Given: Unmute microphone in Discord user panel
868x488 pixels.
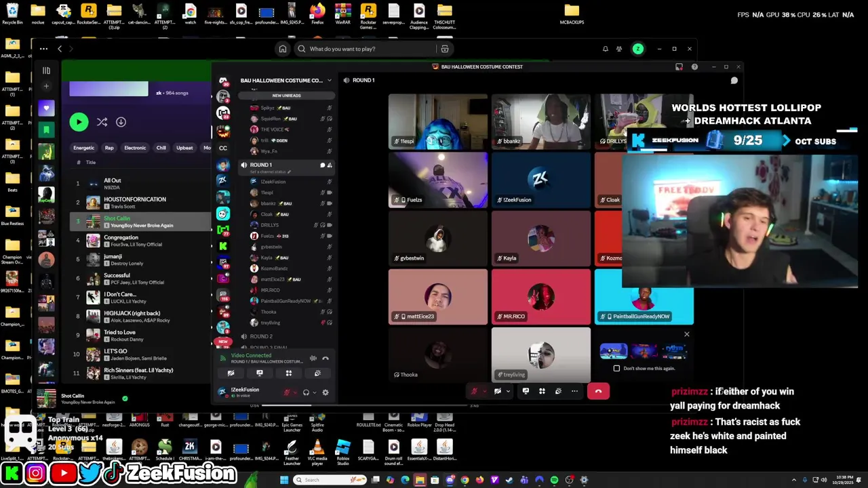Looking at the screenshot, I should (288, 392).
